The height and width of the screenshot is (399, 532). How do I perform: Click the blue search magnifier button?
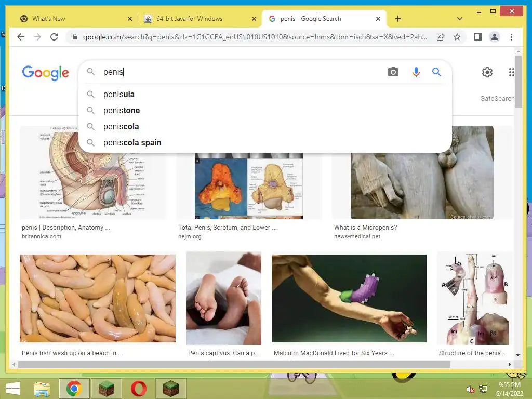[436, 72]
